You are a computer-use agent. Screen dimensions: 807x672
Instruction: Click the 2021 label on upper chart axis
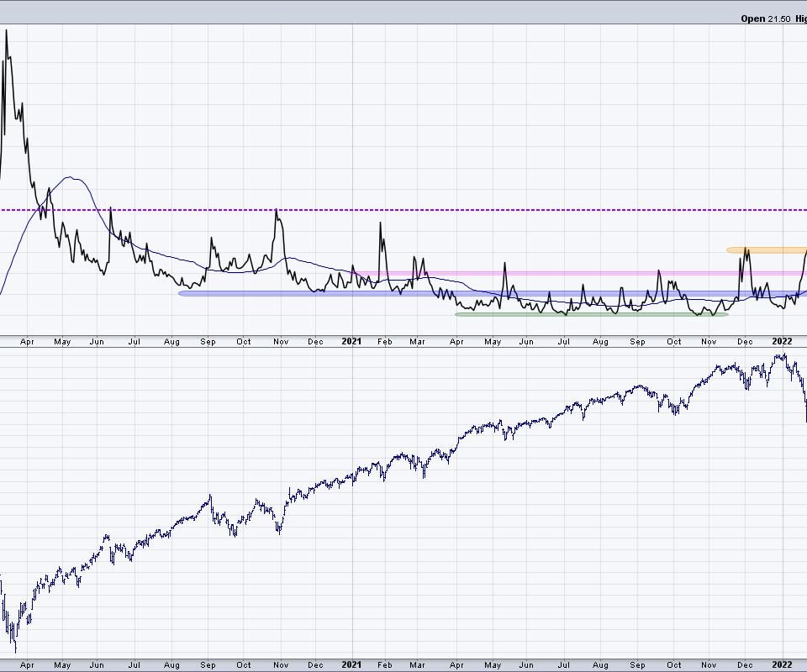[351, 341]
